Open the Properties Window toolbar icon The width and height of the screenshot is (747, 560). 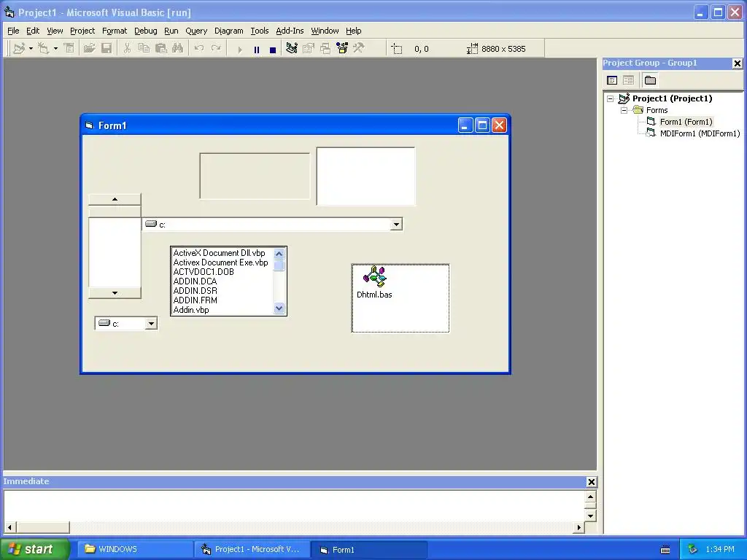click(309, 49)
